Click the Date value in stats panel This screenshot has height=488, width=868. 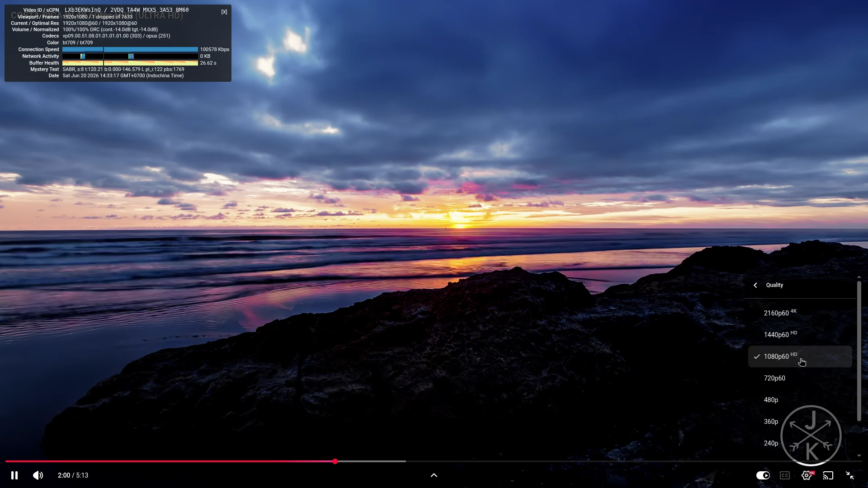[x=123, y=75]
